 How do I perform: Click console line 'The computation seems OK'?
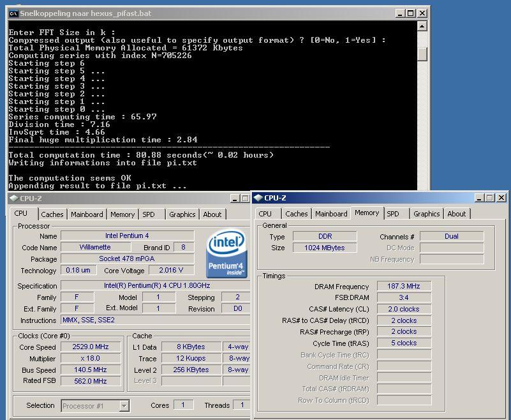70,178
